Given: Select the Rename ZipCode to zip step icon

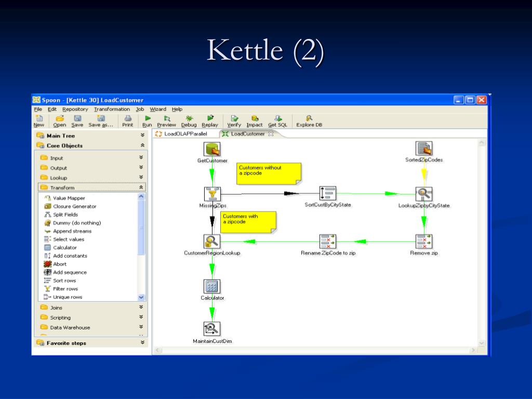Looking at the screenshot, I should [328, 242].
